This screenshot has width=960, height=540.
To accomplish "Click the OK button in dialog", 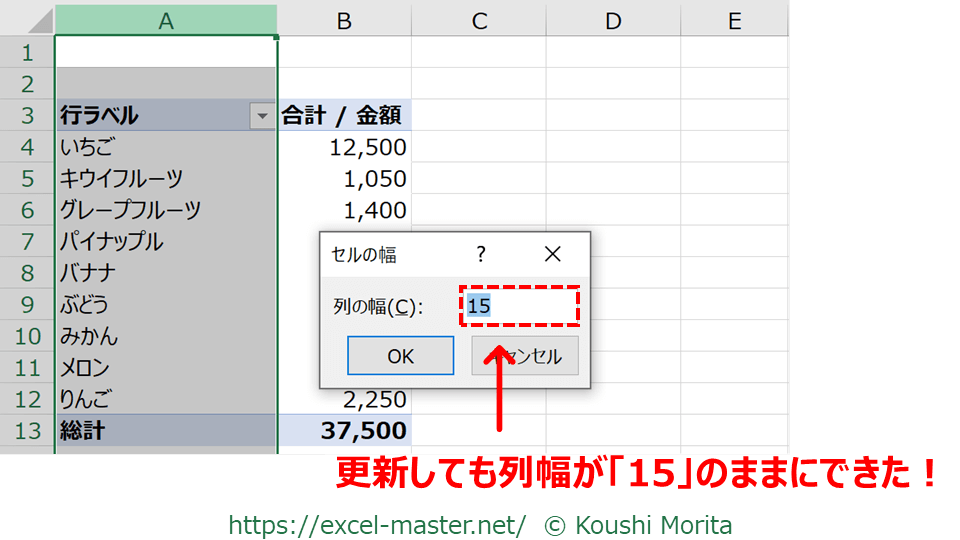I will [x=400, y=356].
